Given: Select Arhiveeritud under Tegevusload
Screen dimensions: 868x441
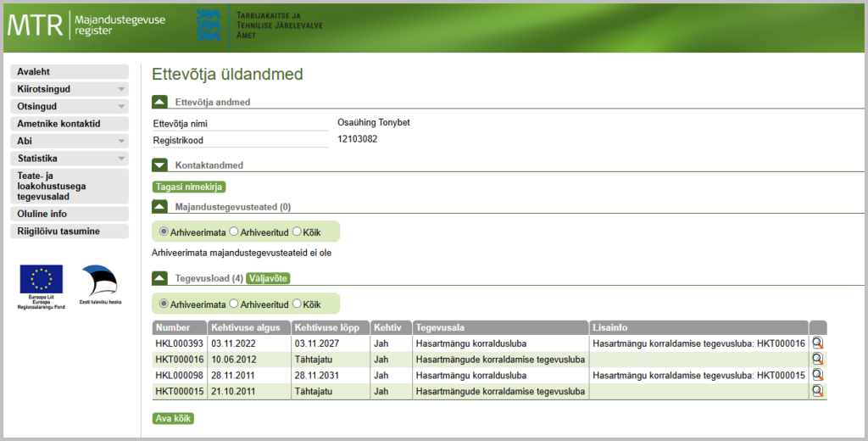Looking at the screenshot, I should pos(234,304).
